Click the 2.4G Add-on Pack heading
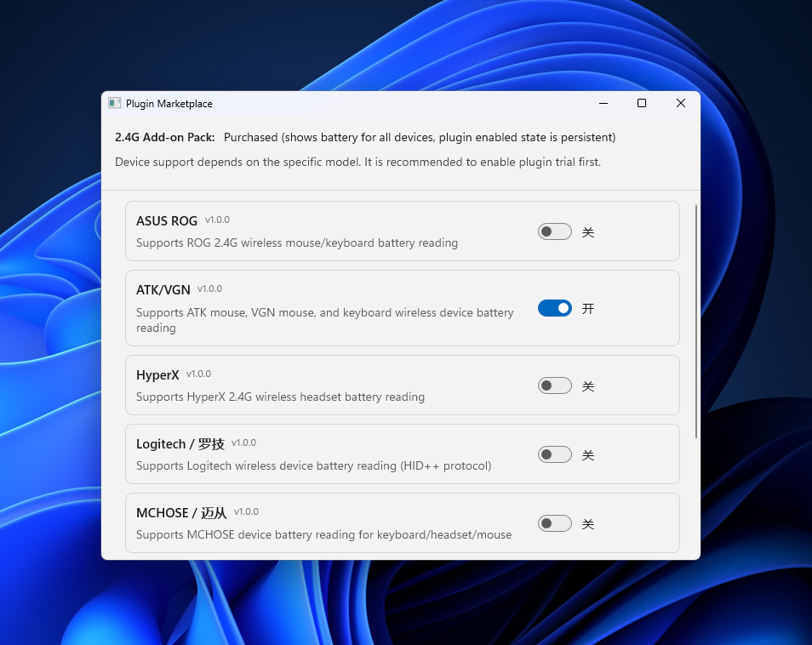This screenshot has width=812, height=645. 166,137
